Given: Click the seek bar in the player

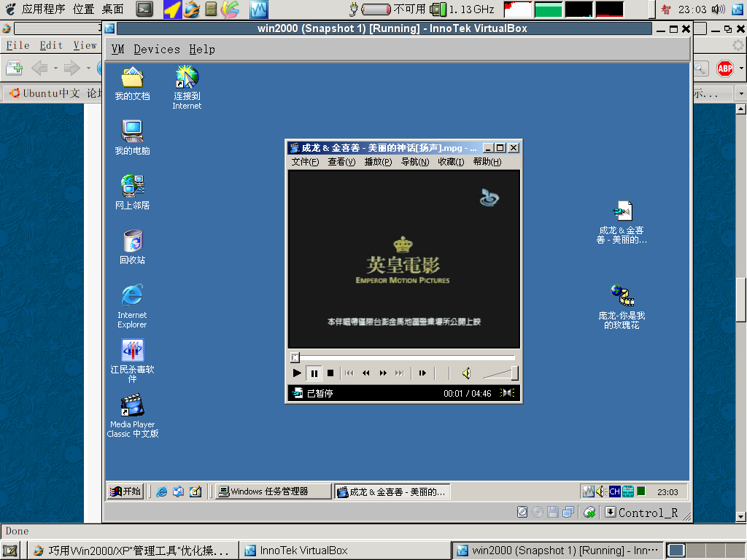Looking at the screenshot, I should (403, 357).
